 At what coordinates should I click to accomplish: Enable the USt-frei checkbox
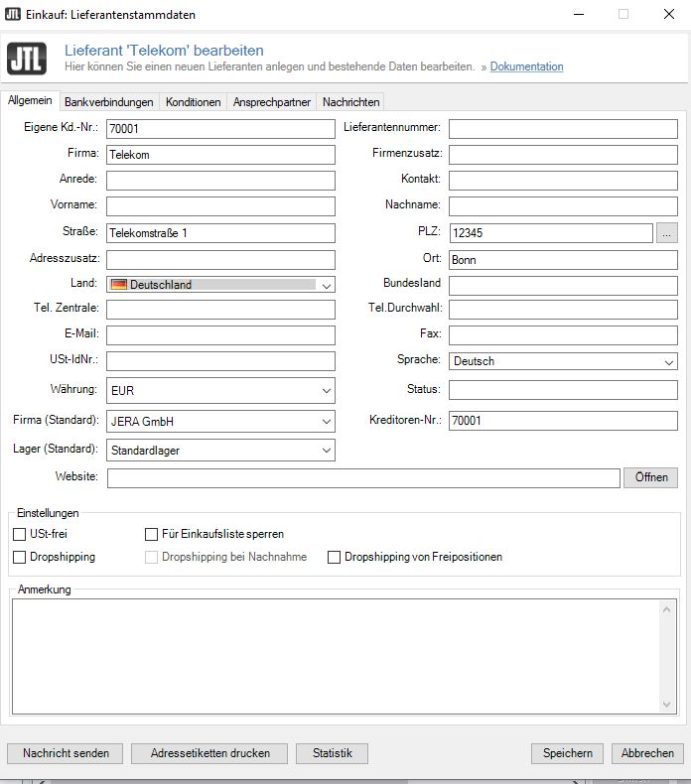[x=19, y=534]
